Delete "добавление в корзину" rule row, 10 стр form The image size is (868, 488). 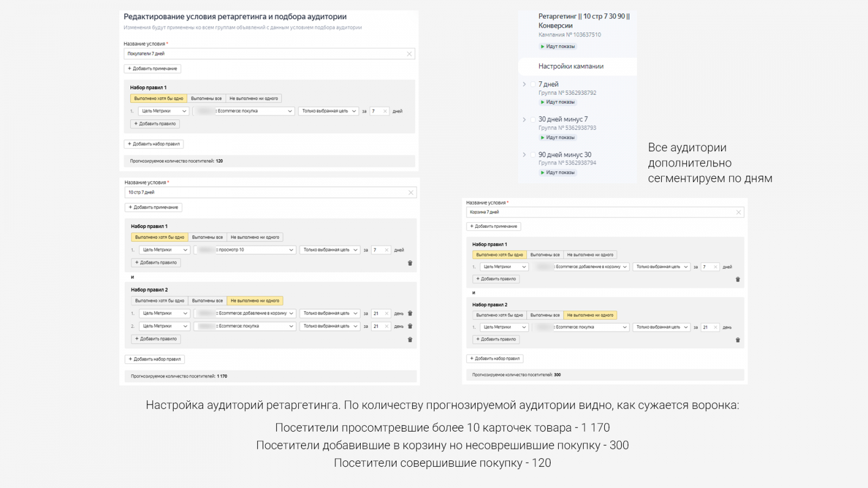(x=410, y=313)
